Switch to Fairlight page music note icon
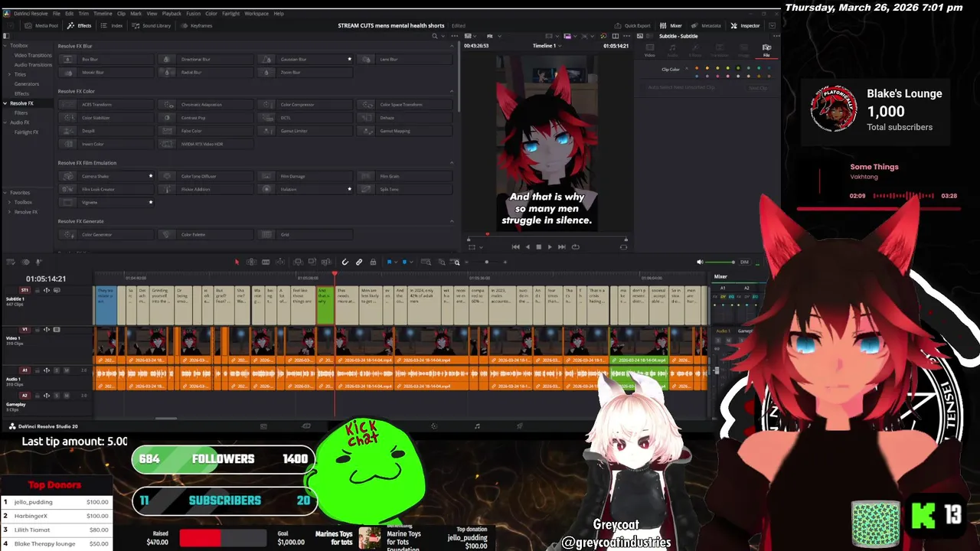 click(477, 426)
